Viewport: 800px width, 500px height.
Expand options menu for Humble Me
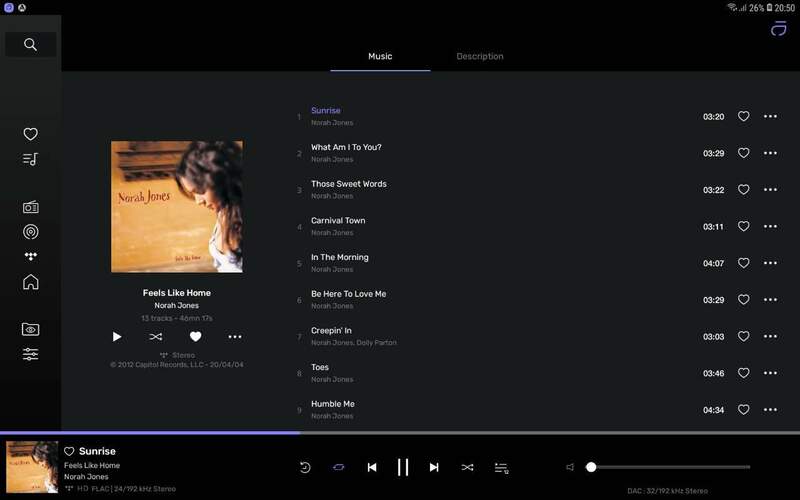tap(770, 410)
